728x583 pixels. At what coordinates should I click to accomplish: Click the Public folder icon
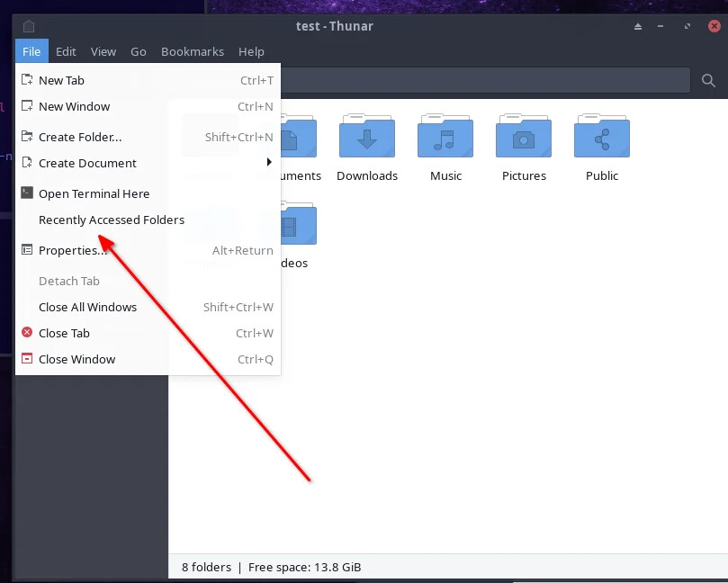pos(600,137)
